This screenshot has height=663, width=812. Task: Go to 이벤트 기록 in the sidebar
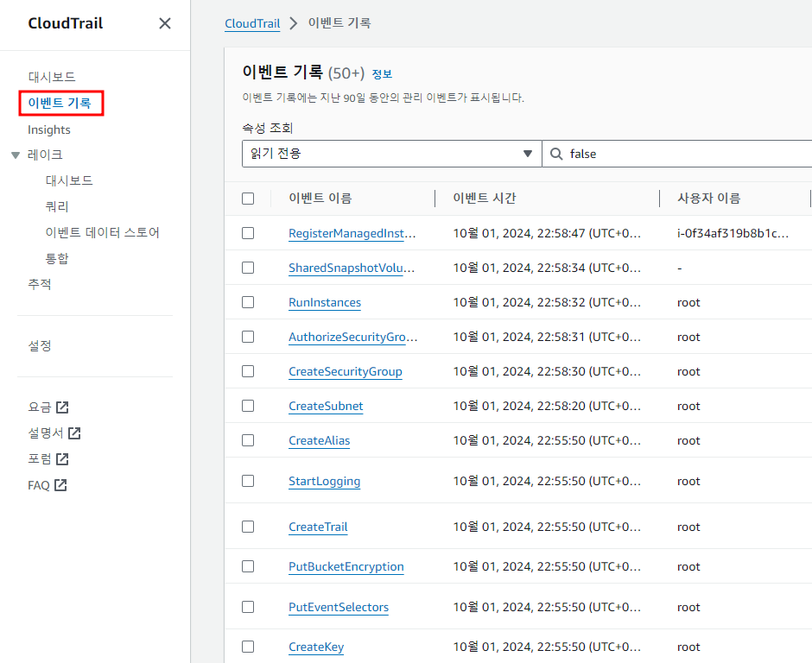60,103
